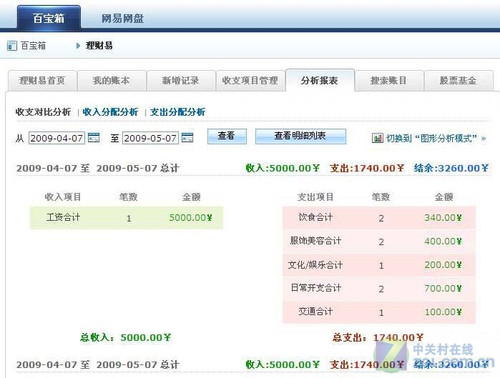Click the 340.00¥ amount for 饮食合计
The height and width of the screenshot is (378, 500).
pyautogui.click(x=443, y=218)
